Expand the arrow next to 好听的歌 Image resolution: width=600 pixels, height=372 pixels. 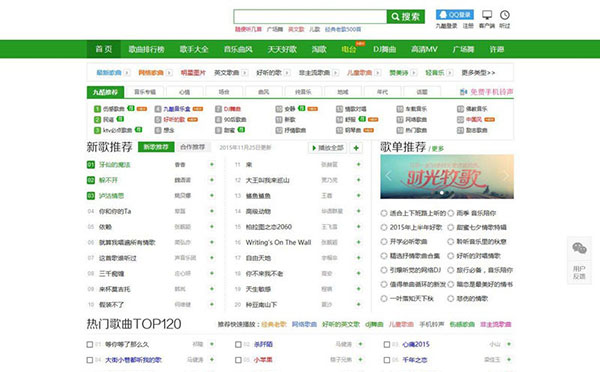click(x=287, y=72)
